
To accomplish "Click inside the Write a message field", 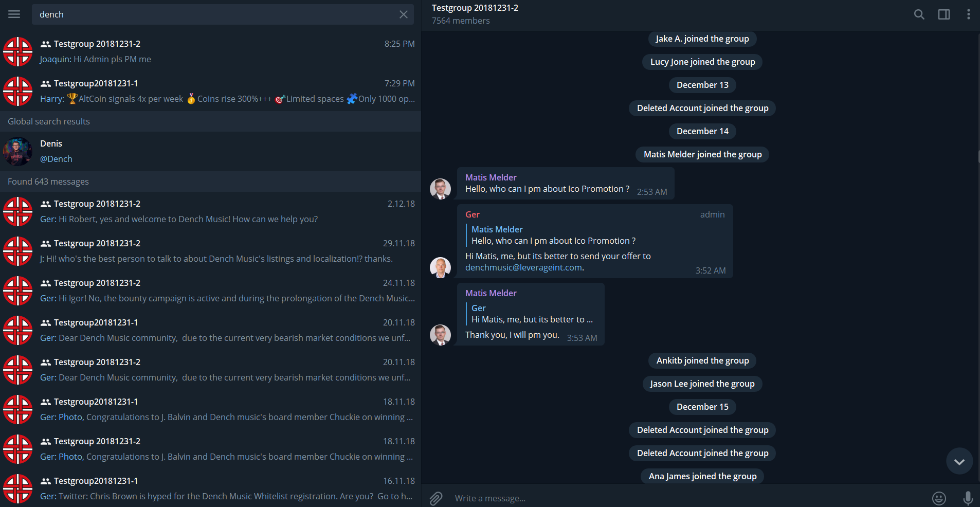I will [x=689, y=498].
